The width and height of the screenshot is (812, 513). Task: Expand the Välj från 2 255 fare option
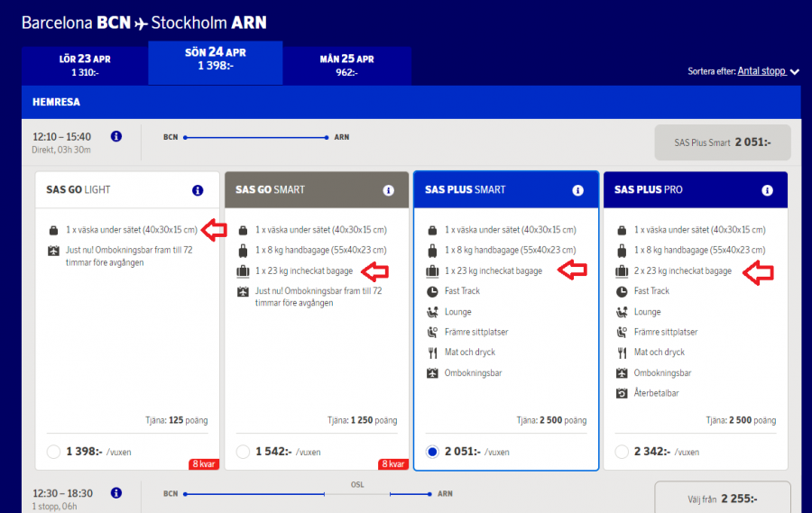[722, 499]
